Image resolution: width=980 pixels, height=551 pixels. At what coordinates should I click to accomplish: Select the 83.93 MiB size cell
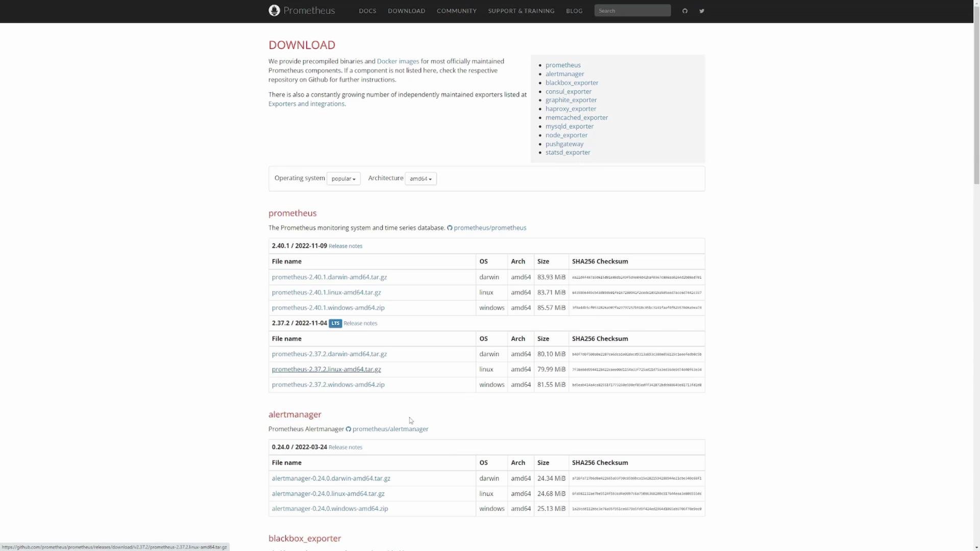551,277
